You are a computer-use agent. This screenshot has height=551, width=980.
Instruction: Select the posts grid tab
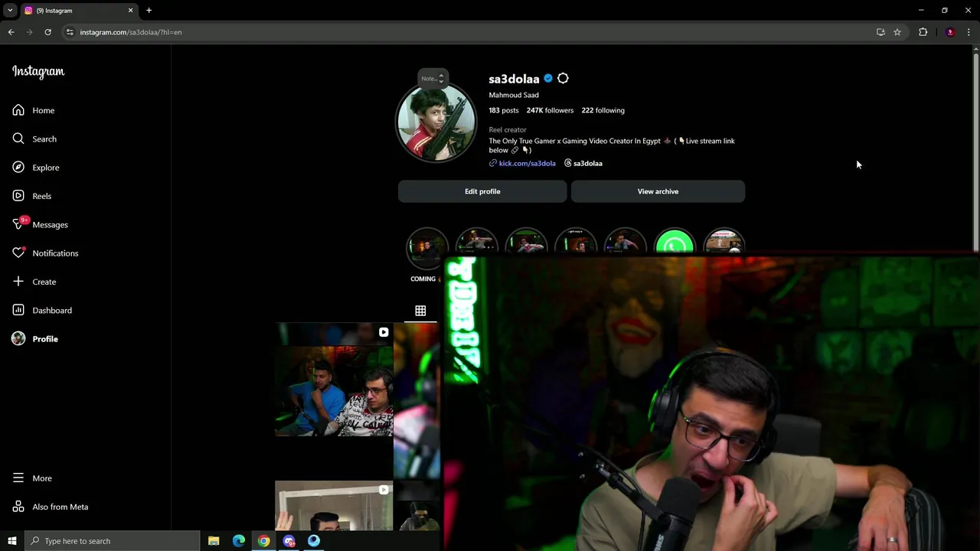click(420, 311)
